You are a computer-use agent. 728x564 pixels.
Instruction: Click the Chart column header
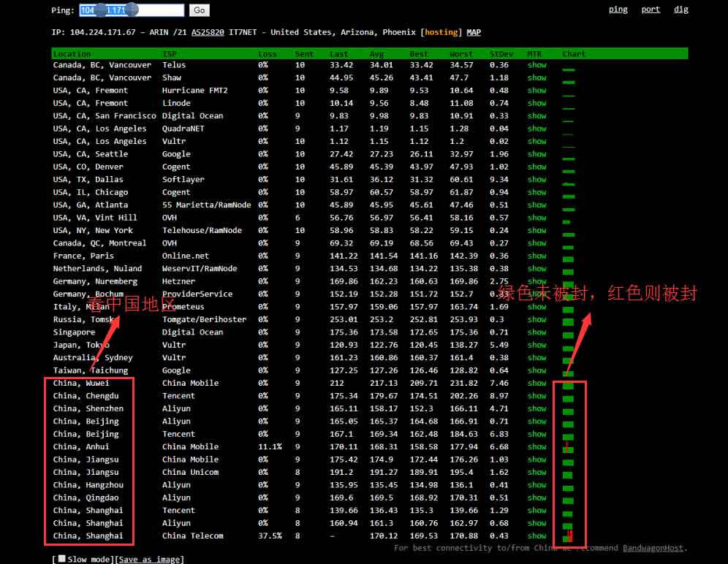574,54
